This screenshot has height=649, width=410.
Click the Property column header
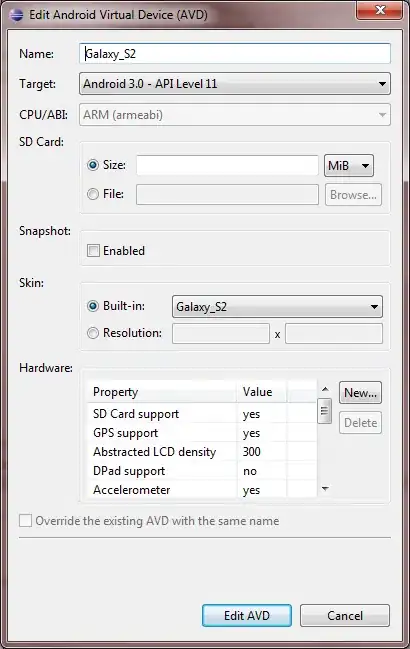[x=162, y=392]
